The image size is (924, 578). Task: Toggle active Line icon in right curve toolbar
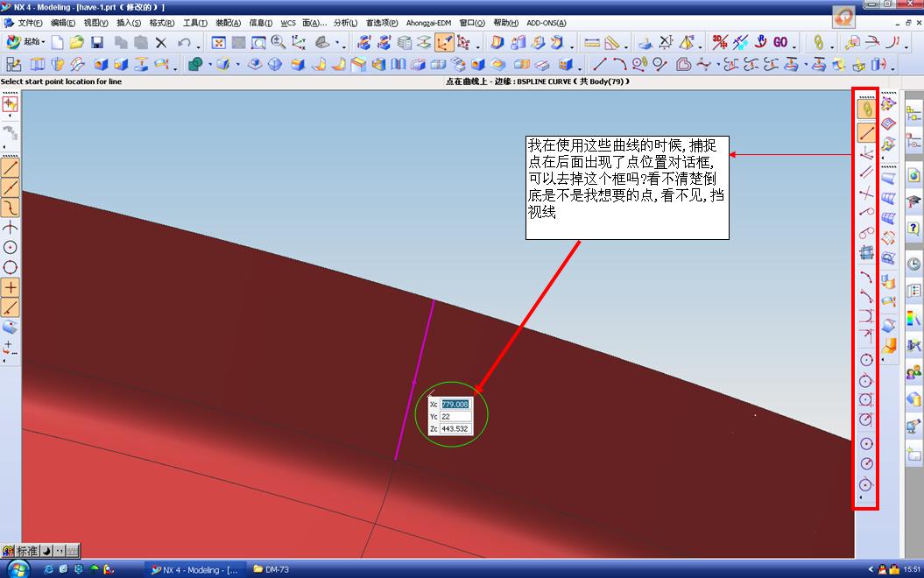pos(865,132)
